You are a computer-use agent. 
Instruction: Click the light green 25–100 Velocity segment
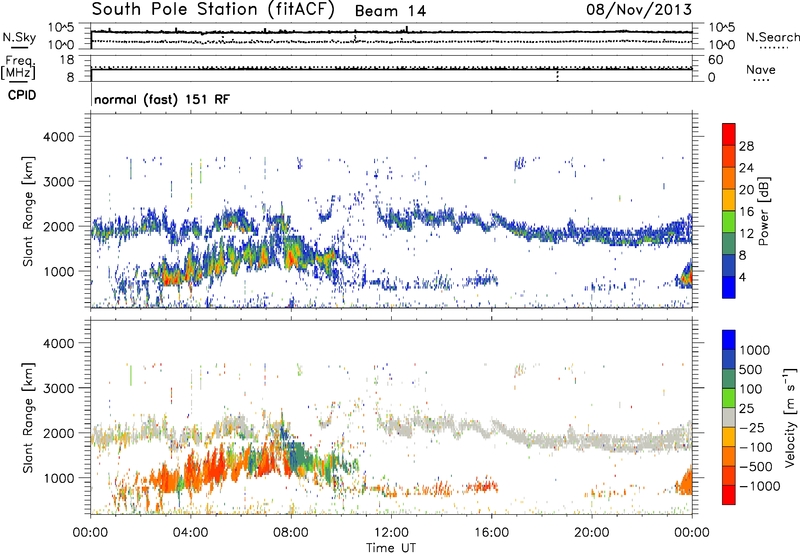[729, 398]
